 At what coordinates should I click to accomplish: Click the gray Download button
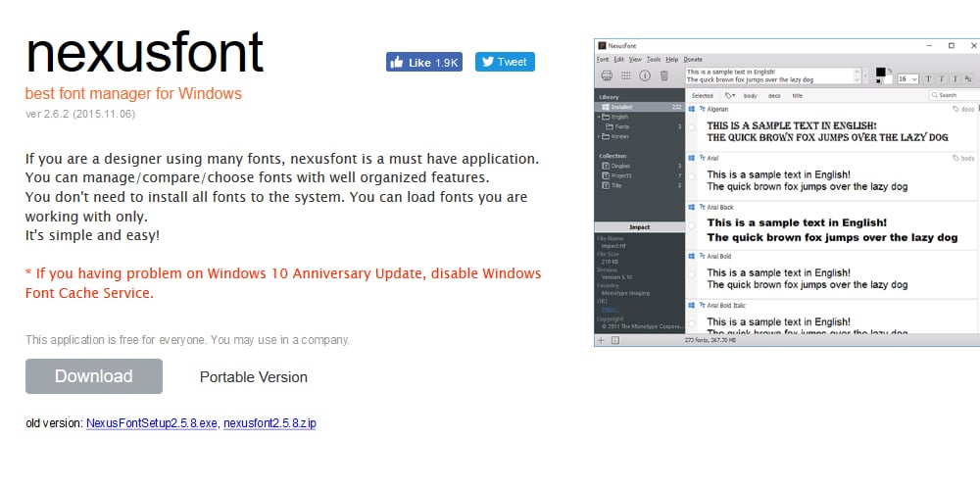pyautogui.click(x=94, y=376)
